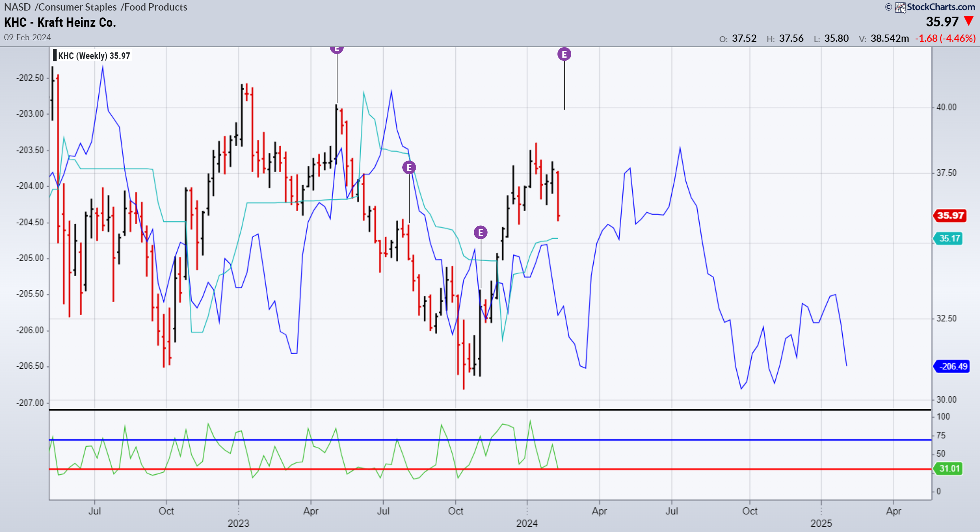The height and width of the screenshot is (532, 980).
Task: Click the earnings E marker near April 2023
Action: 337,49
